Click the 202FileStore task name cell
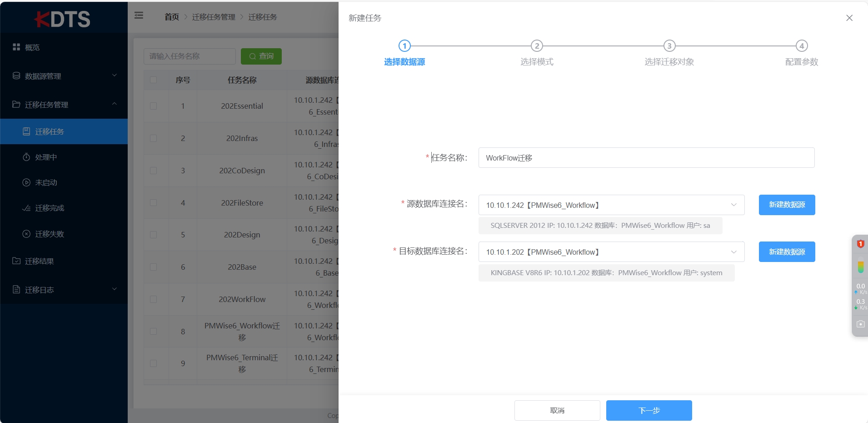The image size is (868, 423). (242, 203)
